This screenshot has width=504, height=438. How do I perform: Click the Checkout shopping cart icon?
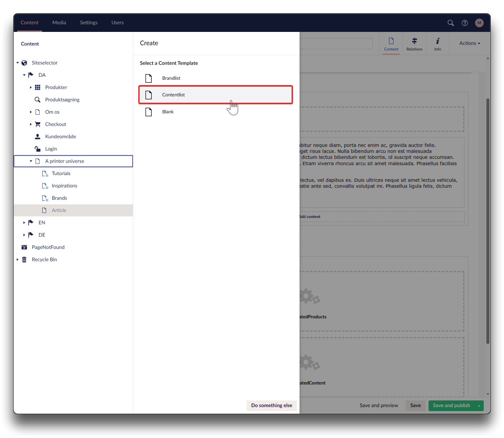[38, 124]
